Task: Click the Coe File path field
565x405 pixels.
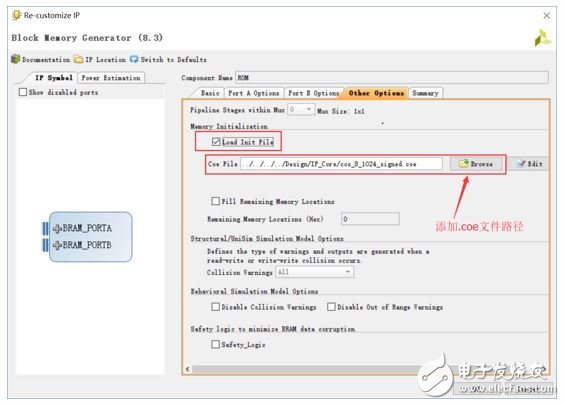Action: pos(341,164)
